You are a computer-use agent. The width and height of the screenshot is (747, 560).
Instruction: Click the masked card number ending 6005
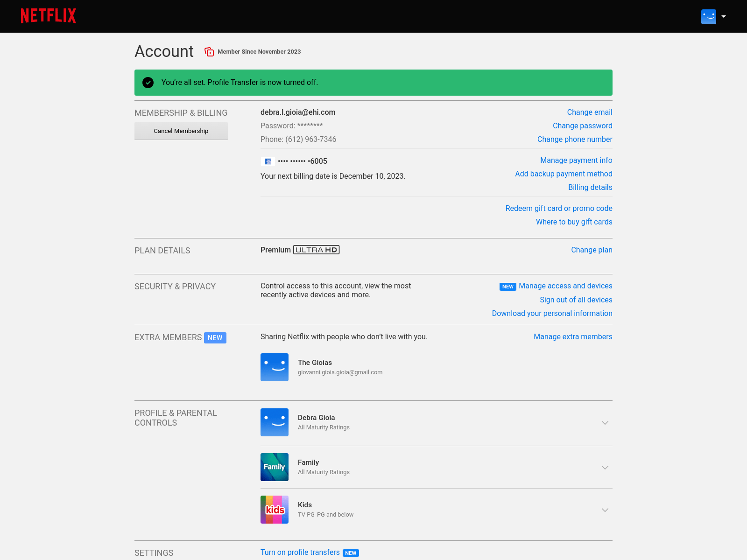303,161
